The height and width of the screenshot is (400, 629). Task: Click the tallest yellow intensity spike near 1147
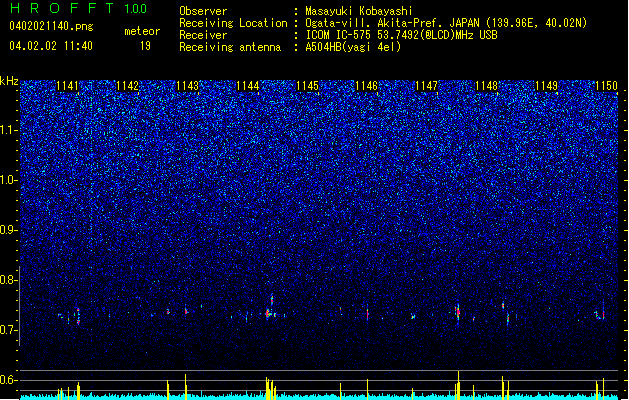(458, 385)
